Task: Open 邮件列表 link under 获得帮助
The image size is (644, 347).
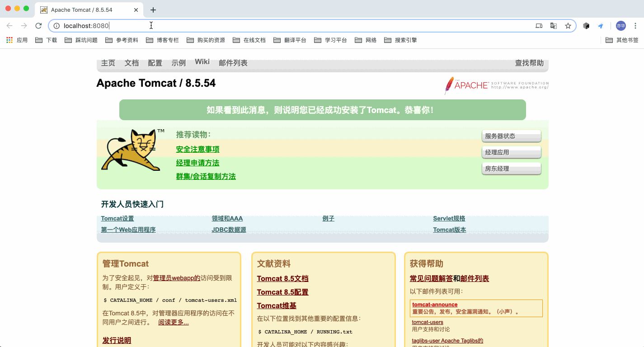Action: (x=475, y=278)
